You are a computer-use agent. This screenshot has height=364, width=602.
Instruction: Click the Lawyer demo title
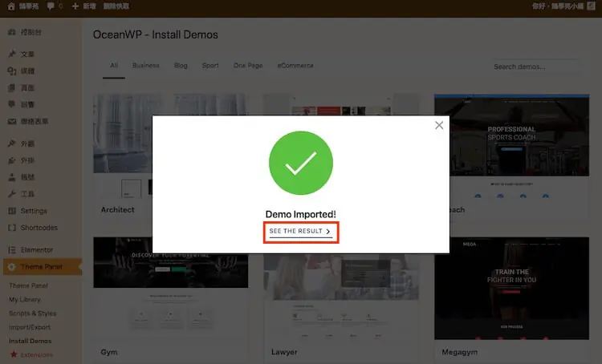[x=284, y=352]
